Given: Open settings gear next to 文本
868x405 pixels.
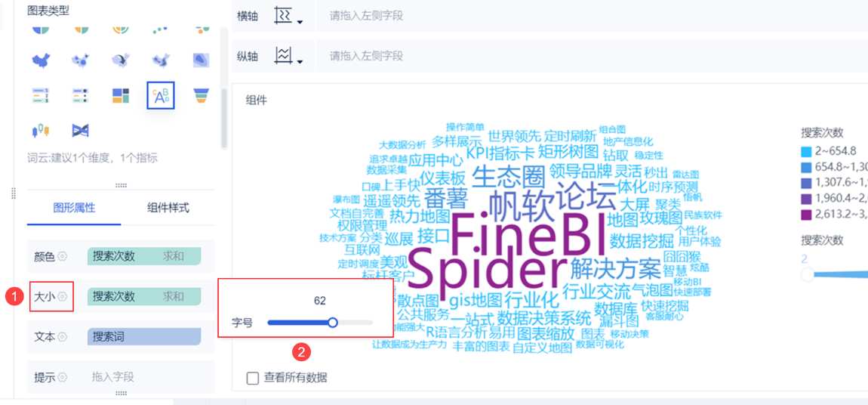Looking at the screenshot, I should pyautogui.click(x=63, y=336).
